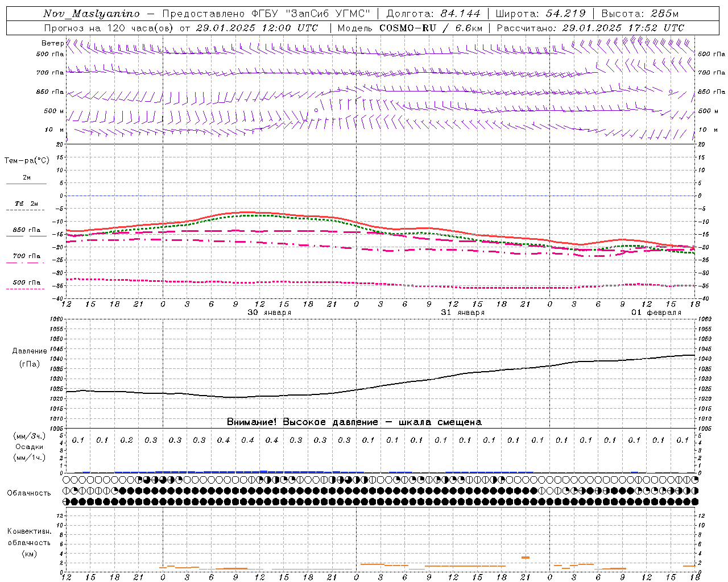Click the red line sample under 2м legend
This screenshot has width=728, height=582.
tap(26, 184)
